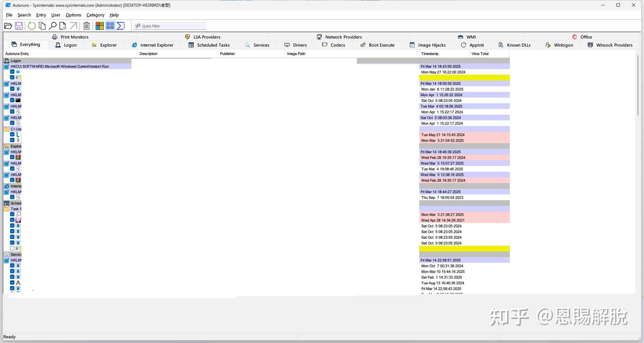Open the File menu
644x343 pixels.
coord(9,15)
